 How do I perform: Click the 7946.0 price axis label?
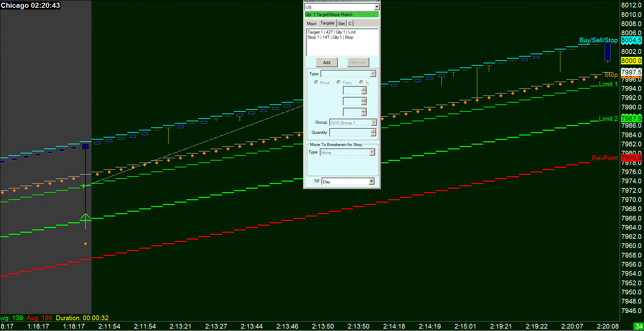(x=631, y=311)
